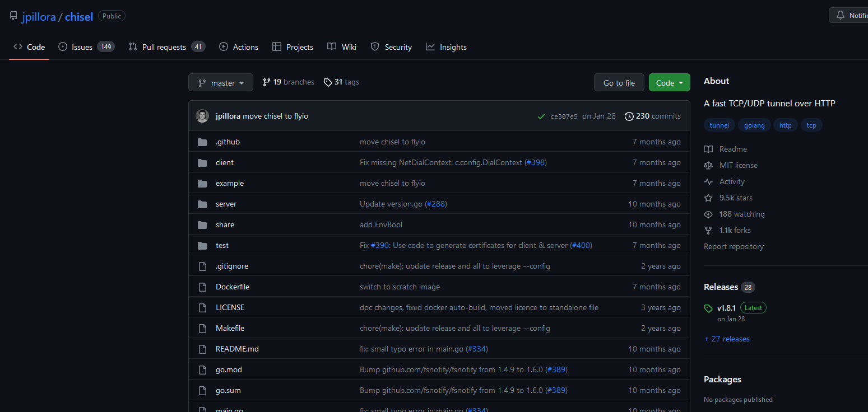View the 230 commits history

coord(653,116)
